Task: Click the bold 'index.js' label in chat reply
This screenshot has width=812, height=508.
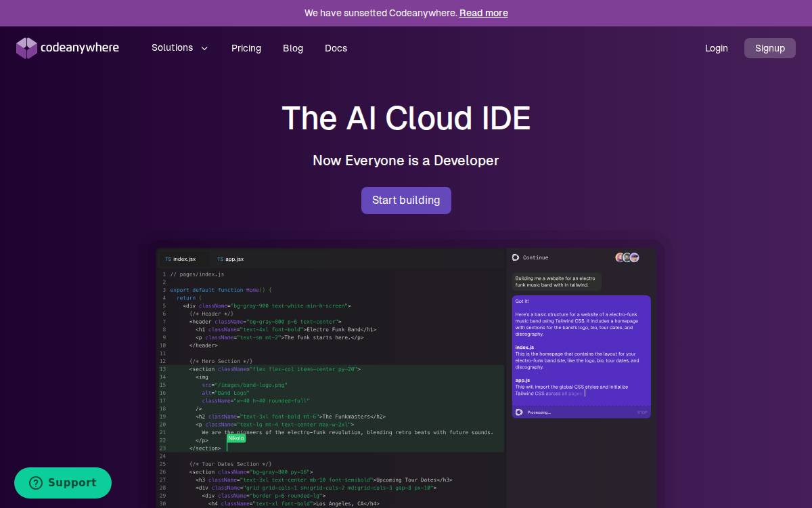Action: coord(524,347)
